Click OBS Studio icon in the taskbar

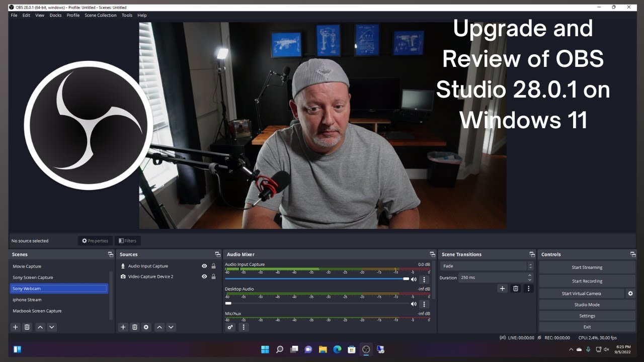[x=366, y=349]
